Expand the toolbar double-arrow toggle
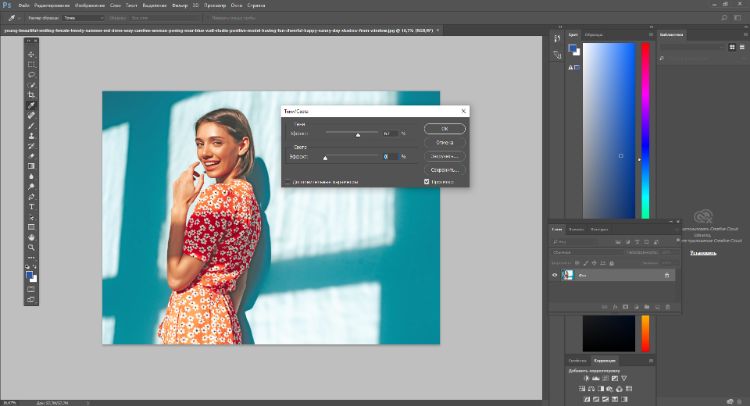Image resolution: width=750 pixels, height=406 pixels. point(28,41)
